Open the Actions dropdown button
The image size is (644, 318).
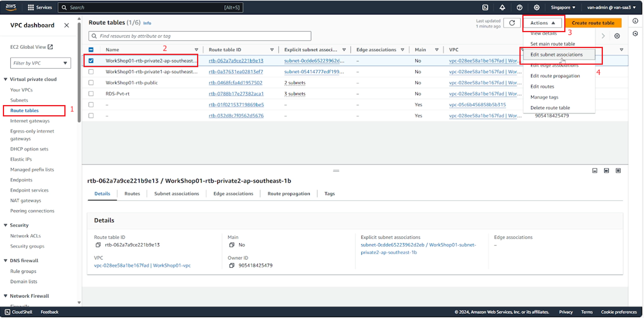coord(543,23)
